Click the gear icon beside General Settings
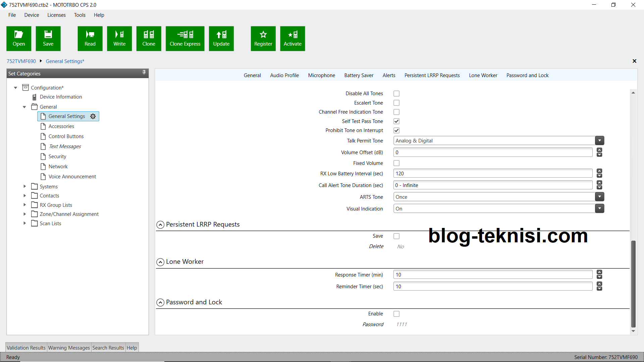The width and height of the screenshot is (644, 362). coord(93,116)
